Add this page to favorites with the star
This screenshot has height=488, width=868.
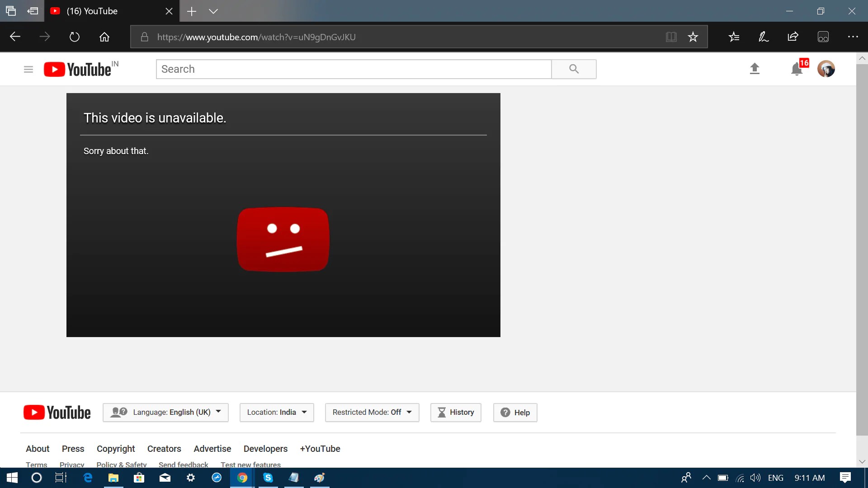(x=693, y=37)
